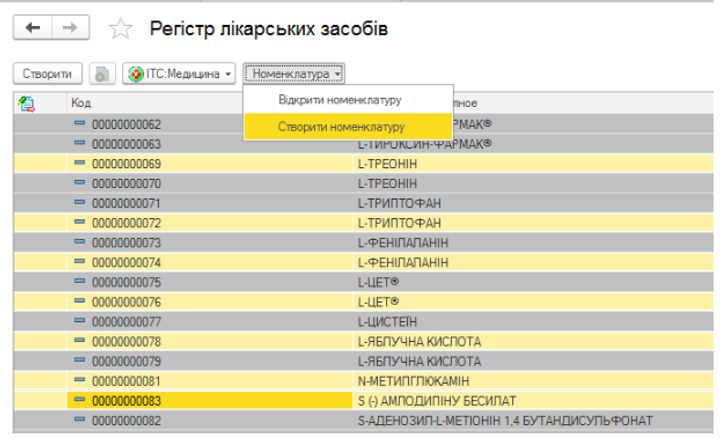The image size is (720, 440).
Task: Click Л-ТРЕОНІН name in row 0000000069
Action: tap(387, 164)
